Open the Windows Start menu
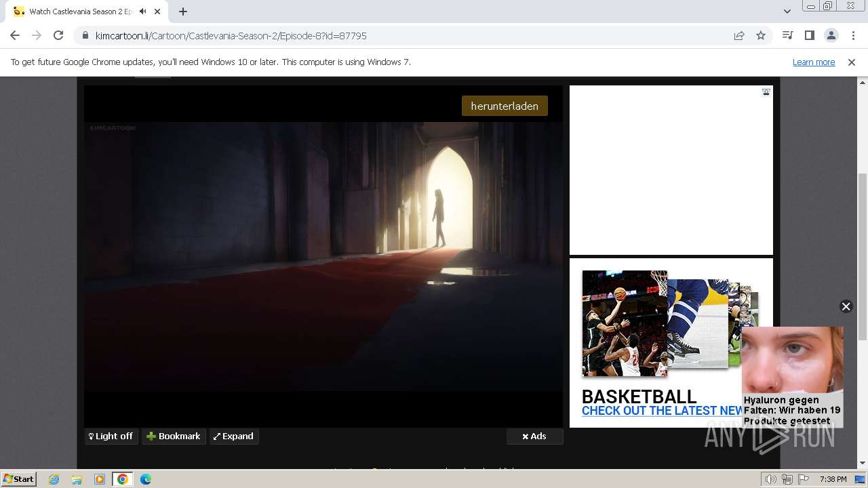This screenshot has width=868, height=488. pos(19,479)
